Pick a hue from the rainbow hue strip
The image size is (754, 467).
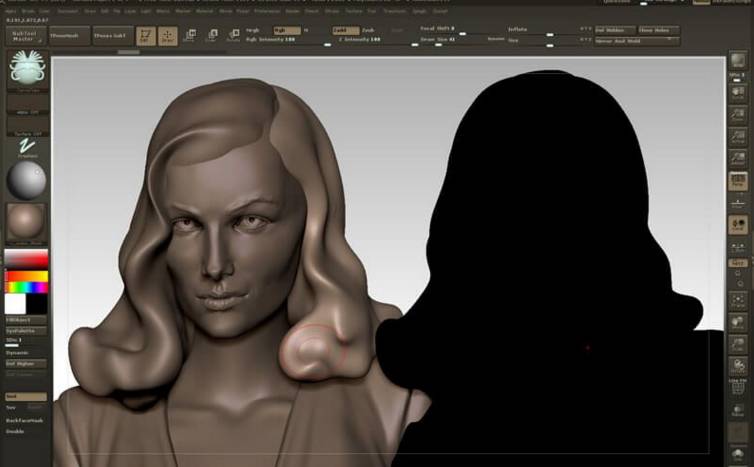(26, 288)
